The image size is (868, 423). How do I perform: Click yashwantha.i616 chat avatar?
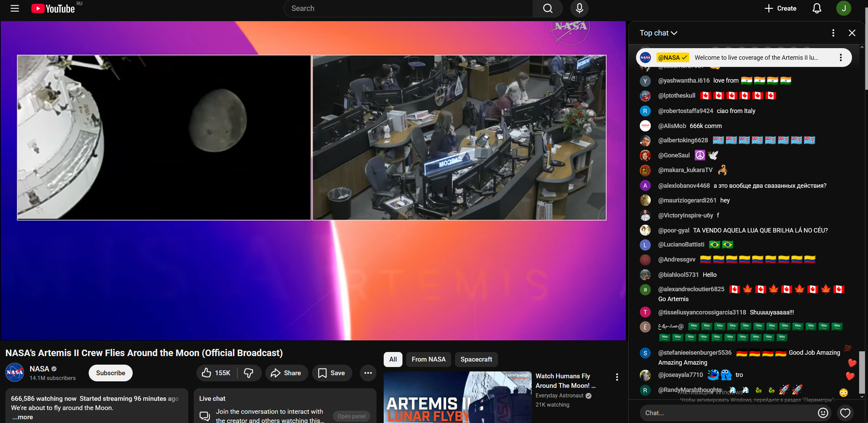pos(645,81)
